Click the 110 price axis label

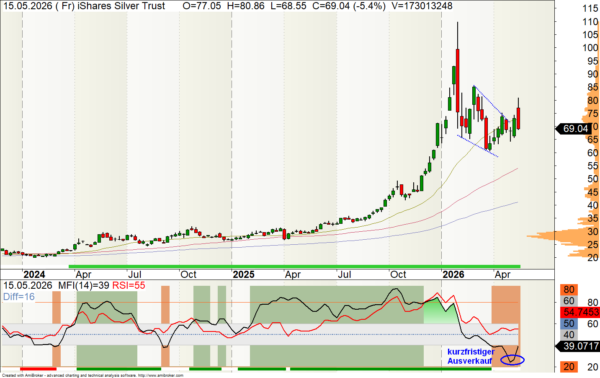(590, 22)
